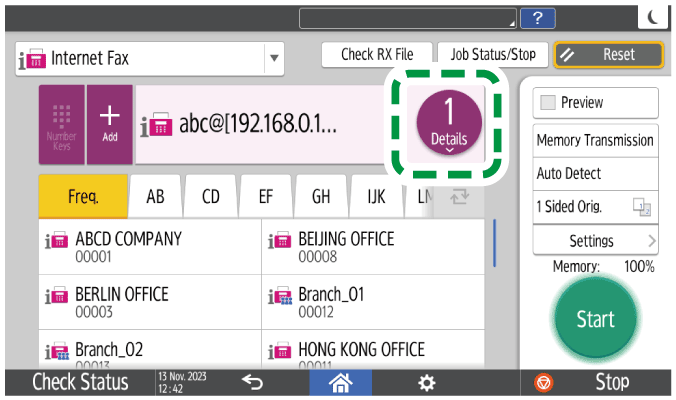Tap the moon energy saver icon
Screen dimensions: 676x400
(x=653, y=17)
